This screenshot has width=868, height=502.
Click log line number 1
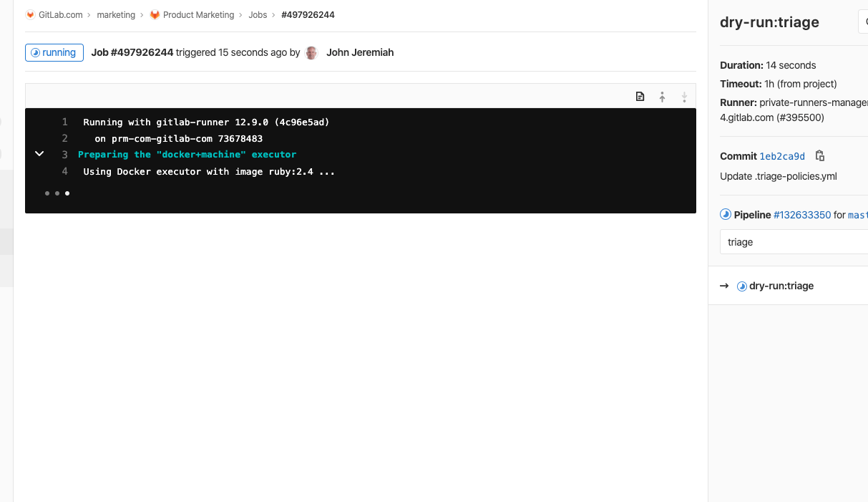point(64,122)
